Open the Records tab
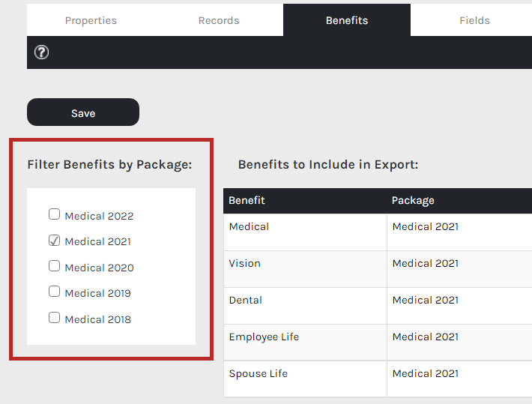The image size is (532, 404). click(x=219, y=20)
